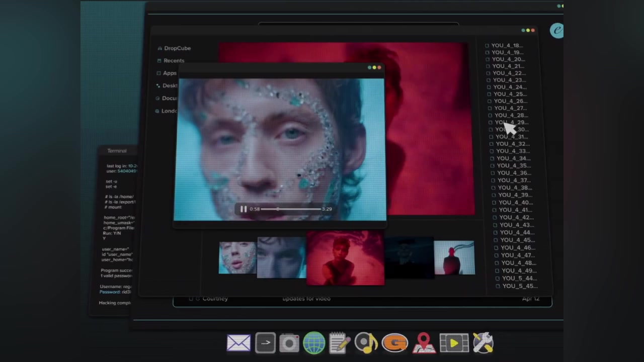Click the Terminal window title
This screenshot has height=362, width=644.
coord(117,151)
